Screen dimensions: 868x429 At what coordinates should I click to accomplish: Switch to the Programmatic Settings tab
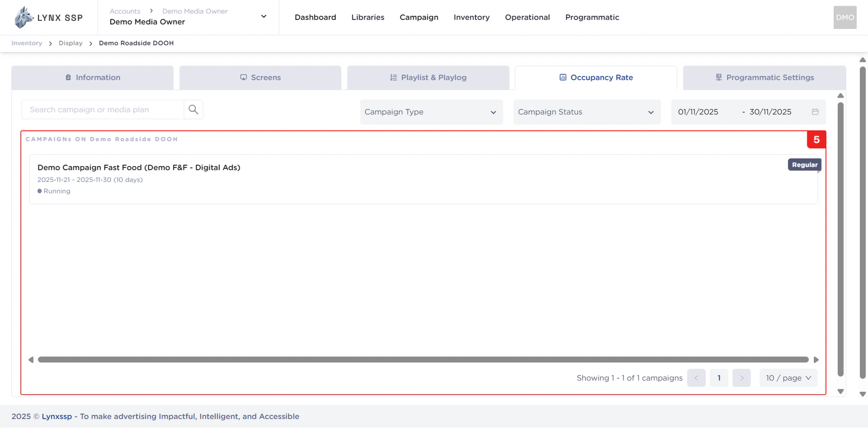764,77
